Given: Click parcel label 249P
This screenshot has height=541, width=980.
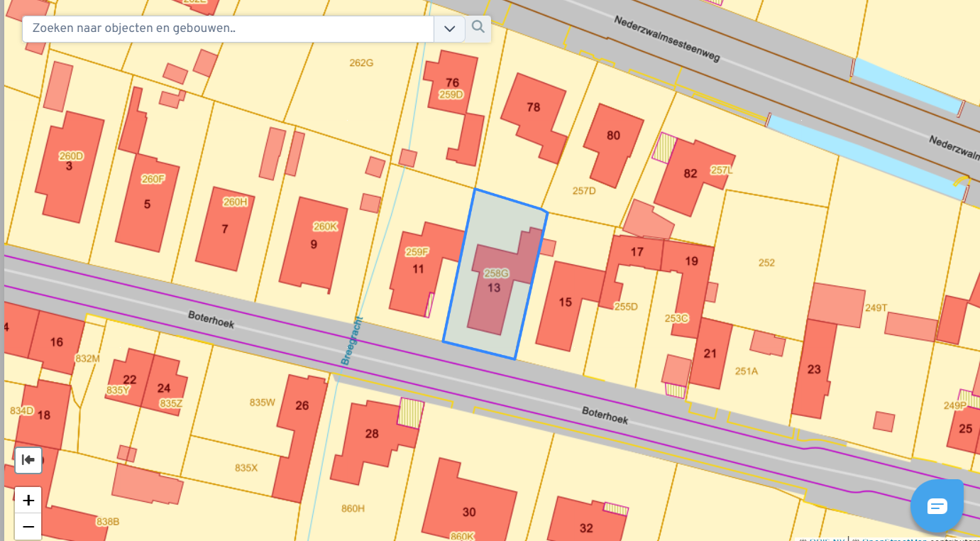Looking at the screenshot, I should pyautogui.click(x=955, y=406).
